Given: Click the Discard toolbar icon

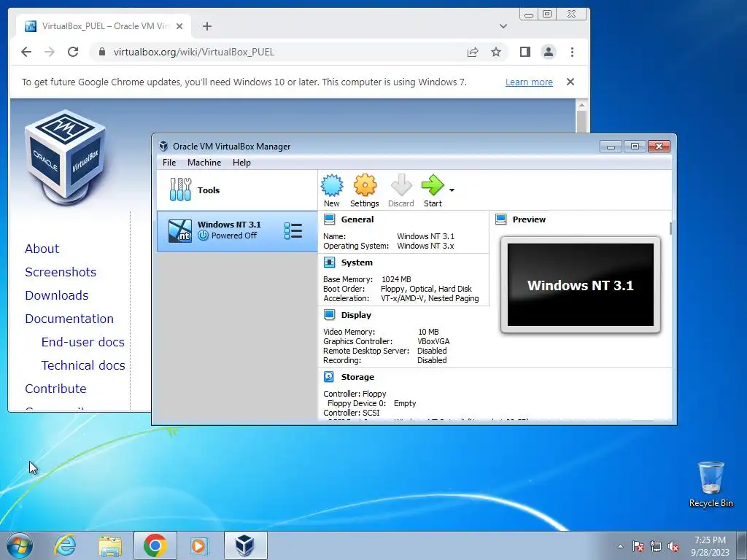Looking at the screenshot, I should tap(400, 190).
